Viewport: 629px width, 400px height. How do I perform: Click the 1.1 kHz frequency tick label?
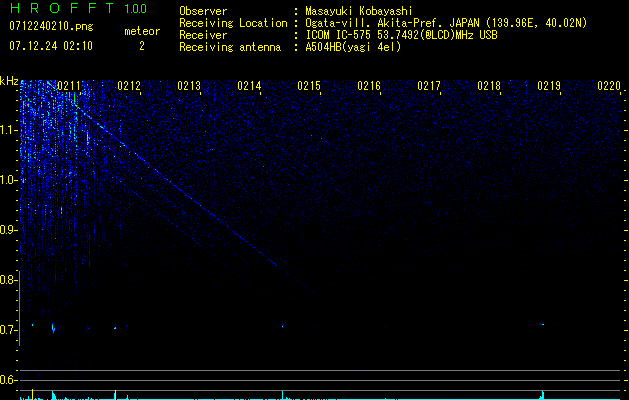tap(8, 130)
